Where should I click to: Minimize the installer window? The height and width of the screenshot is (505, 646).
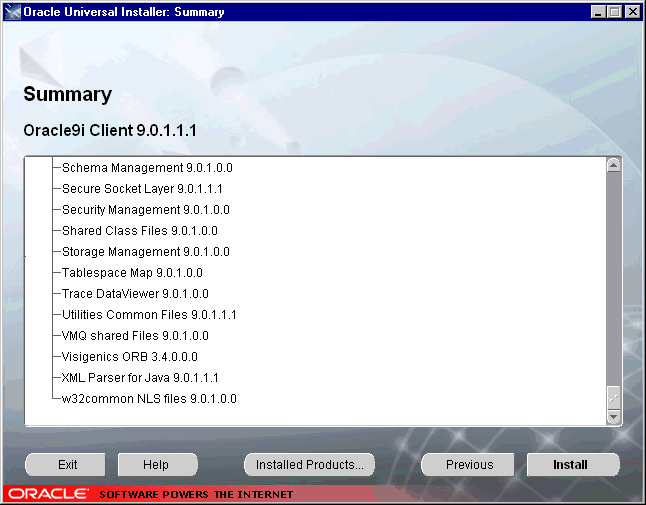(x=598, y=12)
